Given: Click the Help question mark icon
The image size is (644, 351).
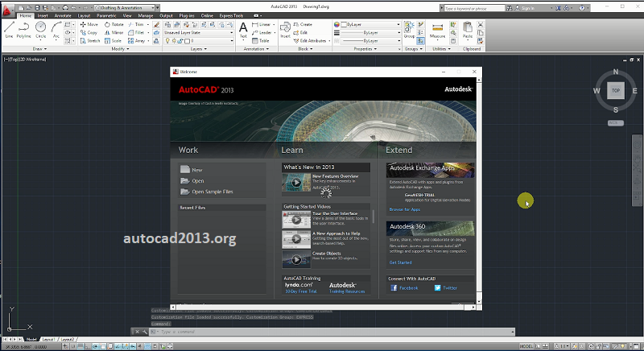Looking at the screenshot, I should tap(581, 7).
